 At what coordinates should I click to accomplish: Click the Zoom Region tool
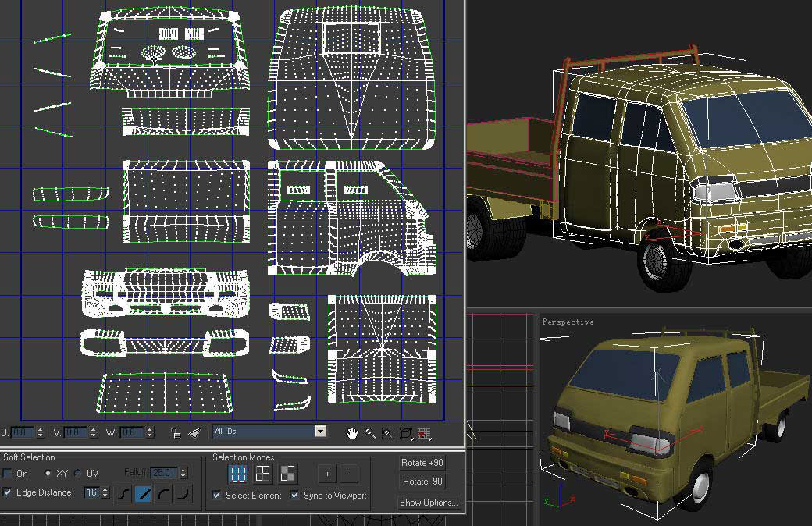388,432
